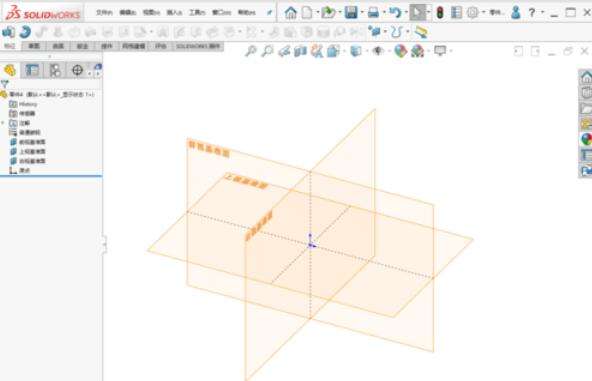Open the View menu

tap(151, 12)
